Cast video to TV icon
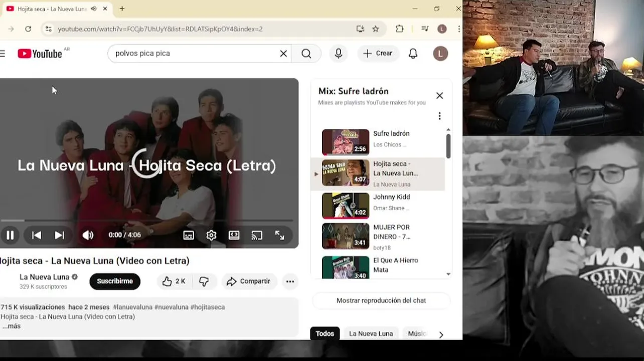Image resolution: width=644 pixels, height=361 pixels. [257, 235]
